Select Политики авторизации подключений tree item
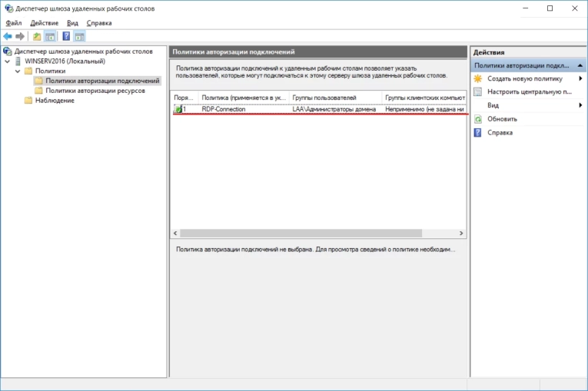This screenshot has width=588, height=391. (x=102, y=81)
